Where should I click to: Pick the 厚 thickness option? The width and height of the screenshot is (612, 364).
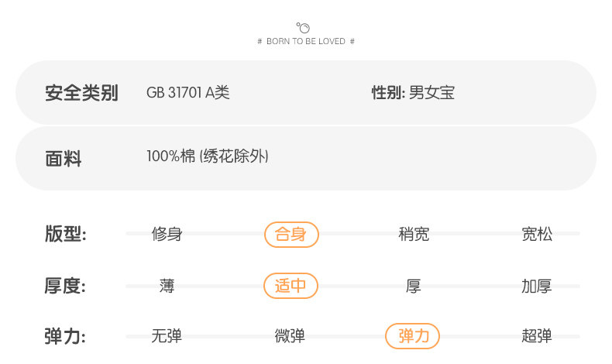click(414, 286)
